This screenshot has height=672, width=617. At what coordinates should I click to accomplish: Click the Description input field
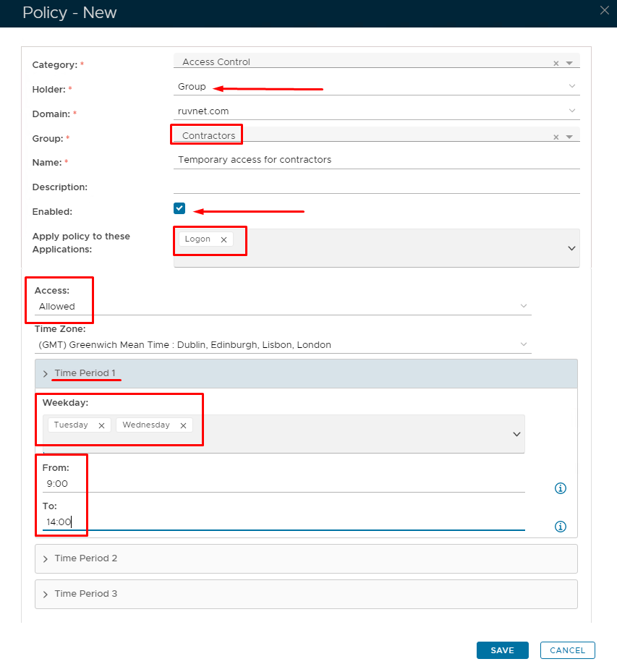376,186
